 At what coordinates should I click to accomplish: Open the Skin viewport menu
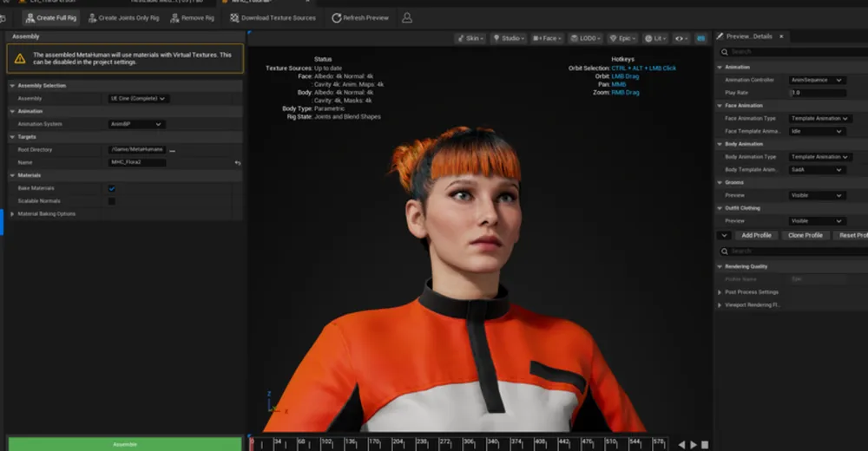coord(470,38)
